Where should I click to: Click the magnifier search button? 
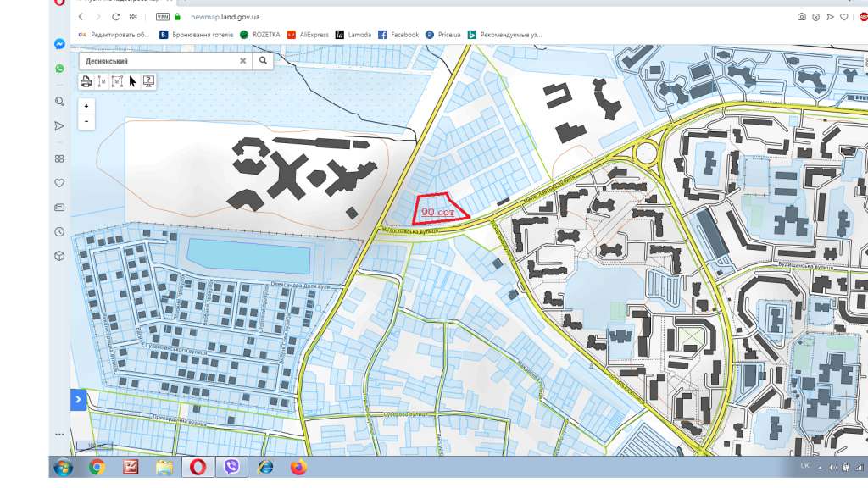click(263, 61)
